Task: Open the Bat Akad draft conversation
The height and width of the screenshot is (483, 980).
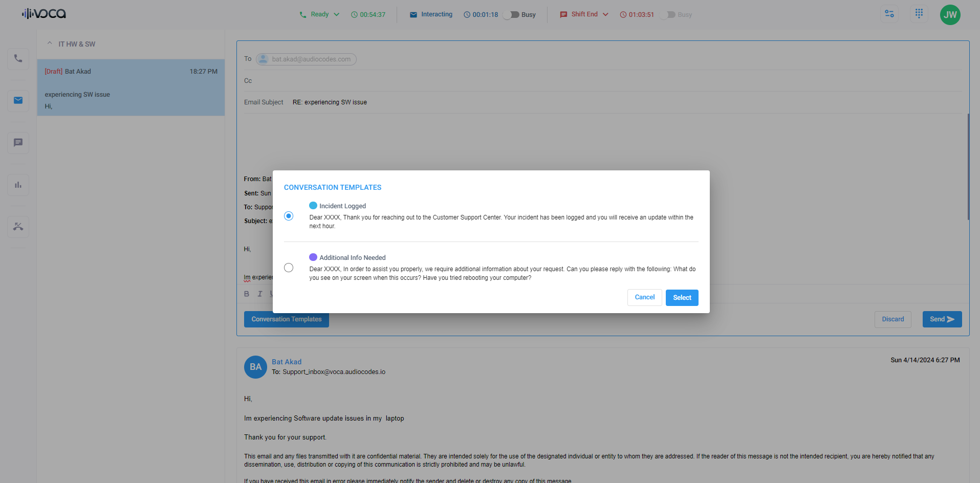Action: click(x=130, y=87)
